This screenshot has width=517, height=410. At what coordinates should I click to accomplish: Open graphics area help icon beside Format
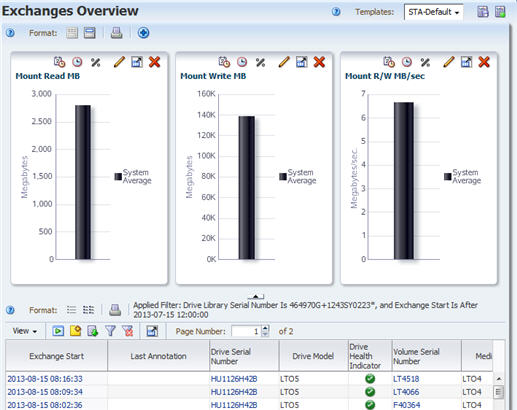(11, 33)
